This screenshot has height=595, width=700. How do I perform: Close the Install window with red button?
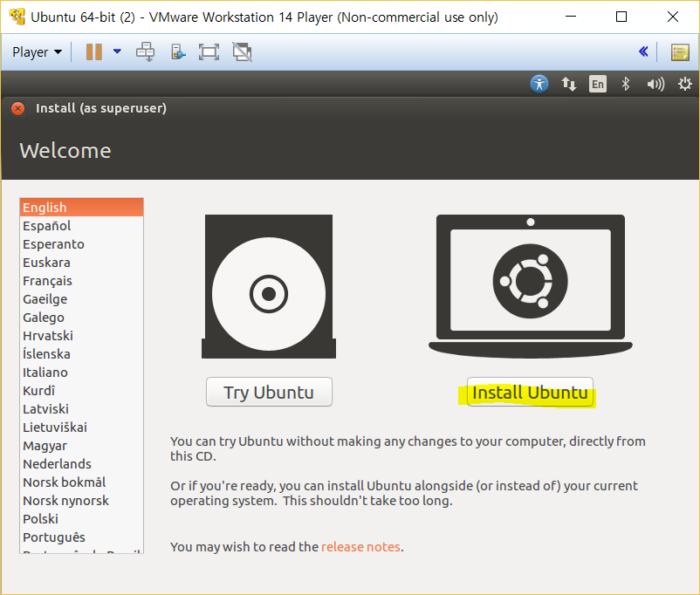tap(17, 108)
